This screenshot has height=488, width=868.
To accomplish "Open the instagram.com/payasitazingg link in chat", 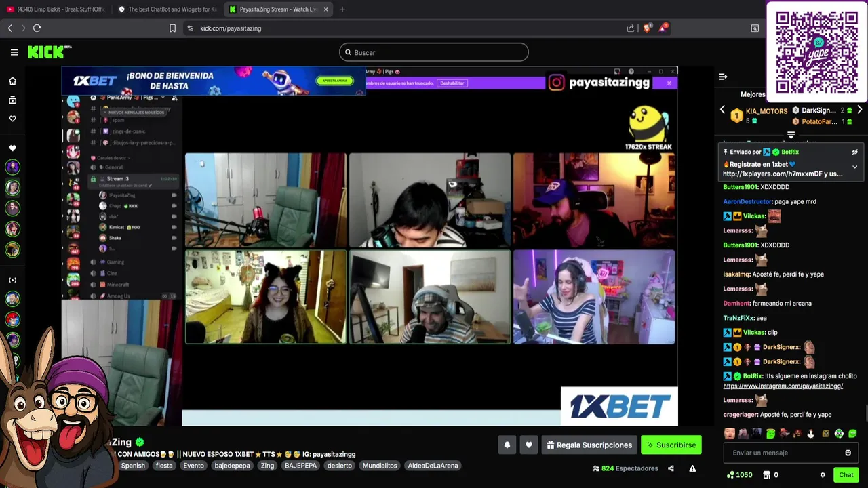I will pyautogui.click(x=783, y=386).
